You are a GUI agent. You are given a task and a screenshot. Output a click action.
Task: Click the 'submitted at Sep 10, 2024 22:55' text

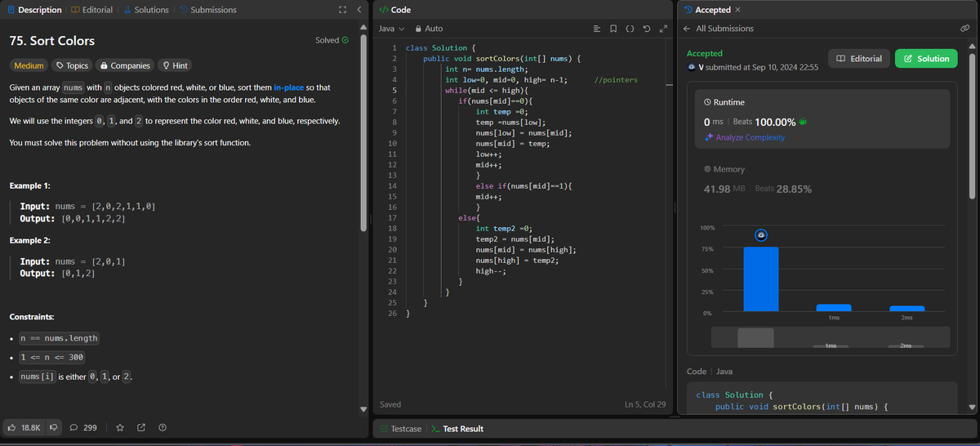(762, 67)
